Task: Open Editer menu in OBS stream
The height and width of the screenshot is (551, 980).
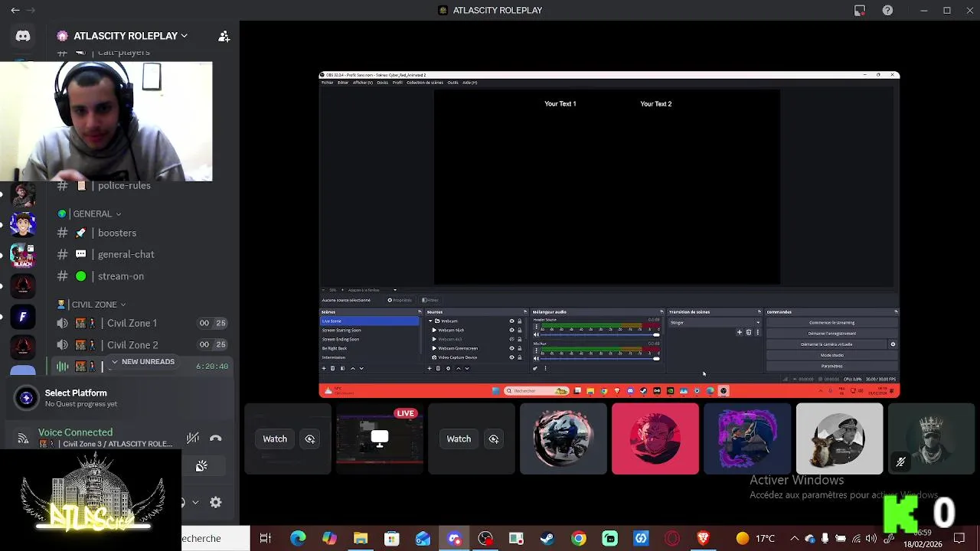Action: click(343, 83)
